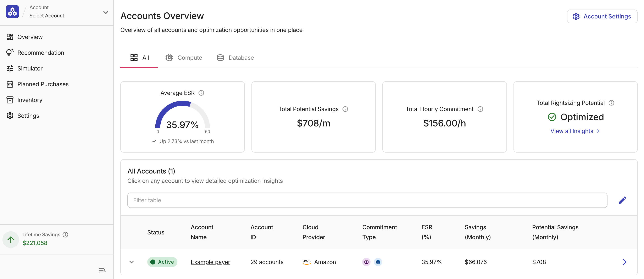Click the Account Settings button

coord(602,17)
